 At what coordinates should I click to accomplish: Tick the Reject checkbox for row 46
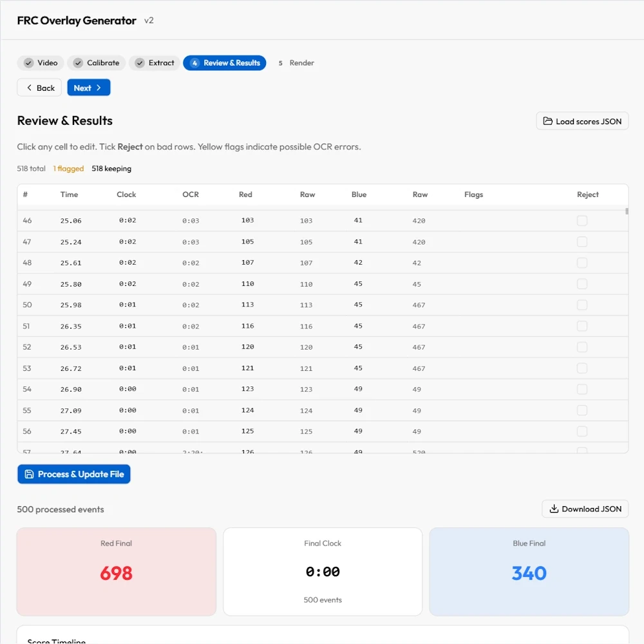(x=582, y=220)
